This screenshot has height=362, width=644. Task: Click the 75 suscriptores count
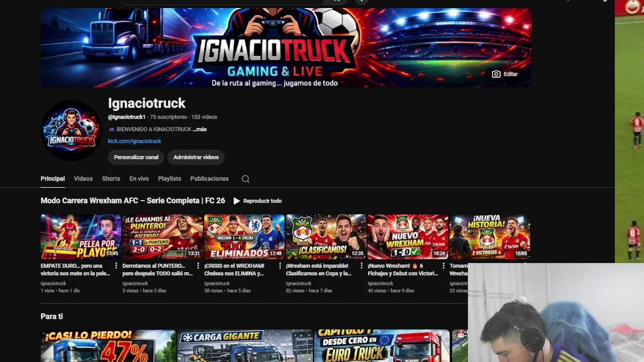click(x=168, y=117)
